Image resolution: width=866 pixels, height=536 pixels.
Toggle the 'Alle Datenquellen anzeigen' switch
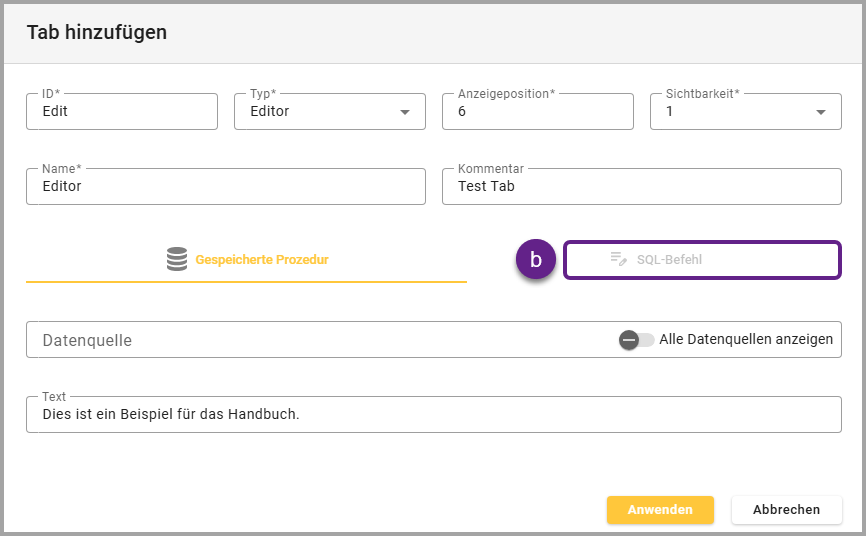pos(636,340)
